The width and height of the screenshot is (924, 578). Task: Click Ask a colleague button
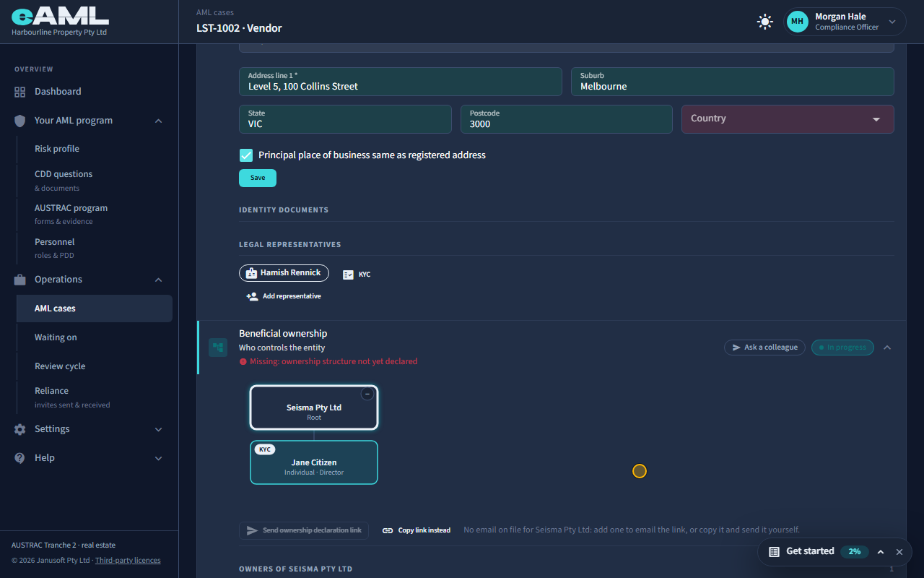[x=764, y=348]
